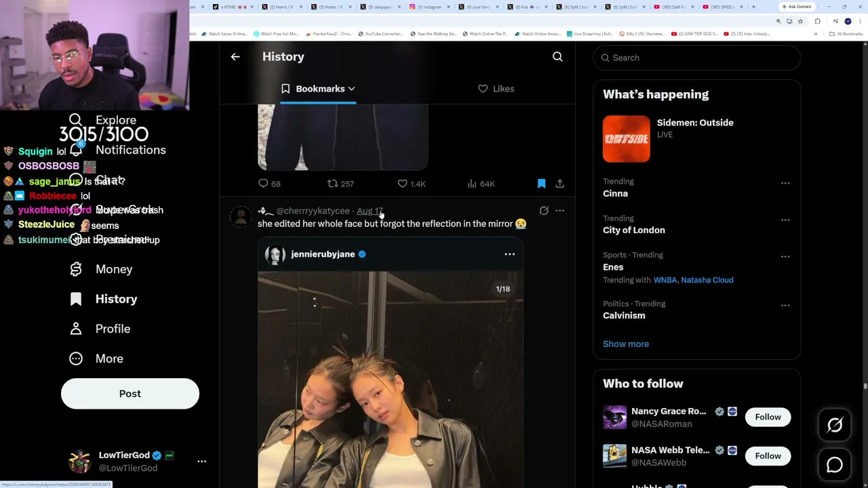Open Profile in the sidebar
Image resolution: width=868 pixels, height=488 pixels.
pos(100,329)
